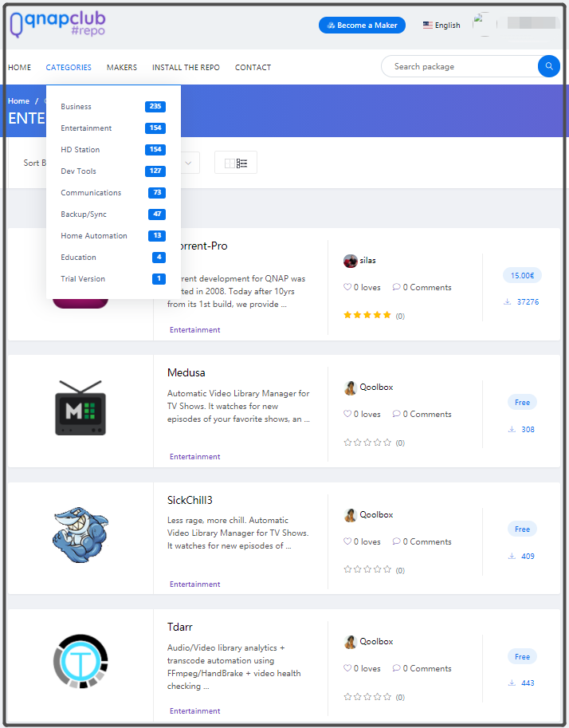Click Entertainment tag under Medusa
Image resolution: width=569 pixels, height=728 pixels.
pyautogui.click(x=195, y=456)
